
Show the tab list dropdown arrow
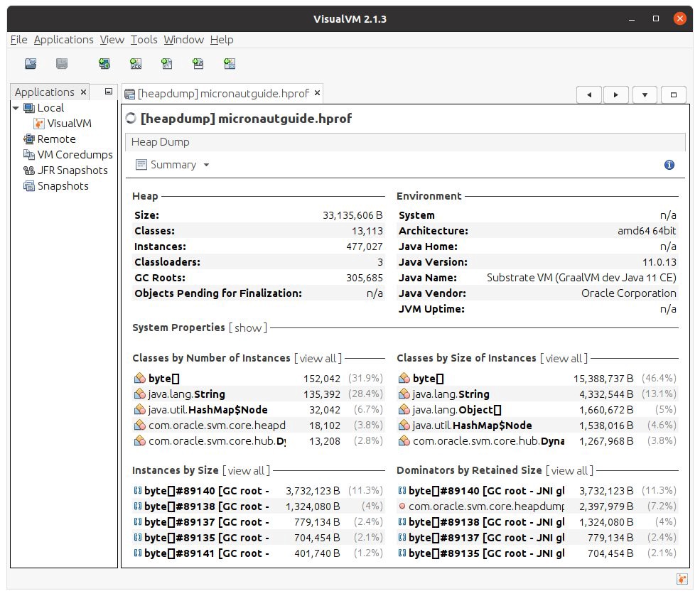645,94
